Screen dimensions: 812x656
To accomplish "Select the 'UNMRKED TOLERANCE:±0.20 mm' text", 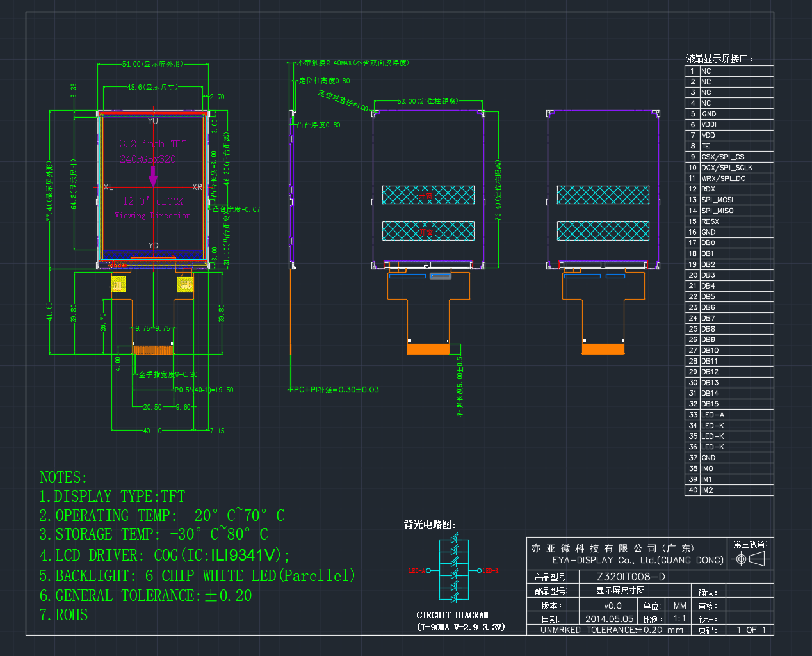I will (x=612, y=630).
